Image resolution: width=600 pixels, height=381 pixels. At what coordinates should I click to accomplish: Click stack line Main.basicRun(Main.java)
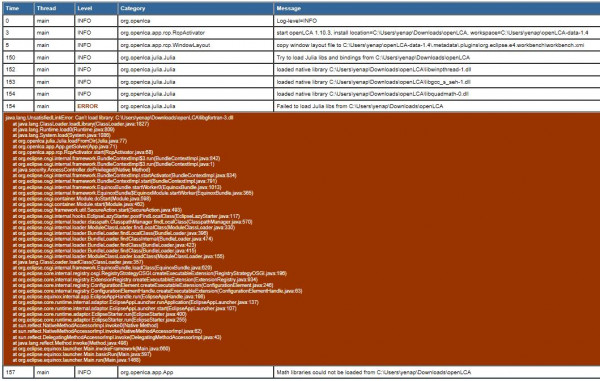click(x=82, y=354)
